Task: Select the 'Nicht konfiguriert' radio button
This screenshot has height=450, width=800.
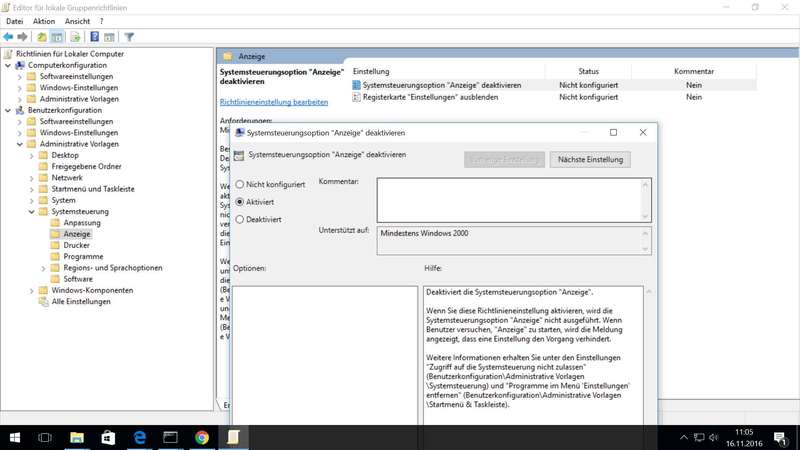Action: click(240, 184)
